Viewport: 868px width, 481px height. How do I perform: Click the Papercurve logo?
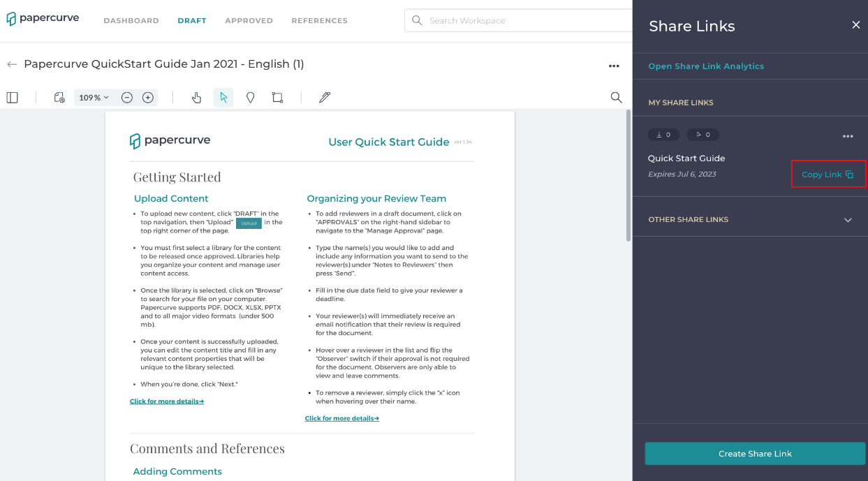tap(43, 18)
